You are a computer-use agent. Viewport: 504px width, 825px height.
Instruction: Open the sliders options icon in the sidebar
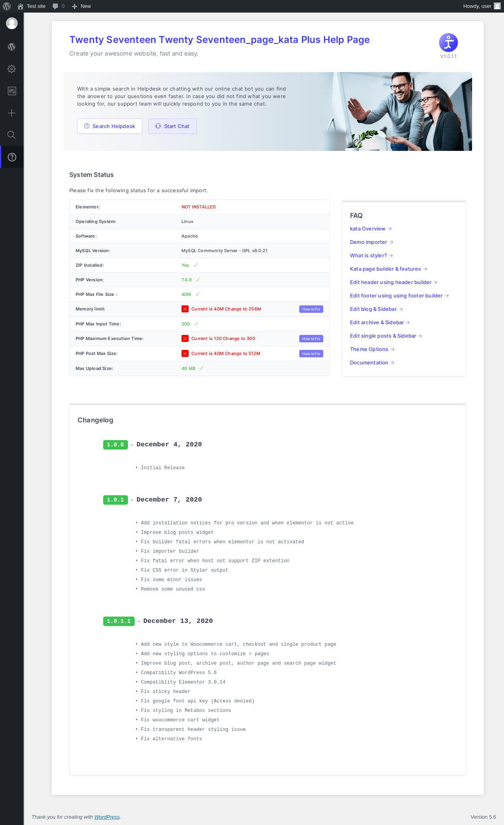pyautogui.click(x=12, y=91)
